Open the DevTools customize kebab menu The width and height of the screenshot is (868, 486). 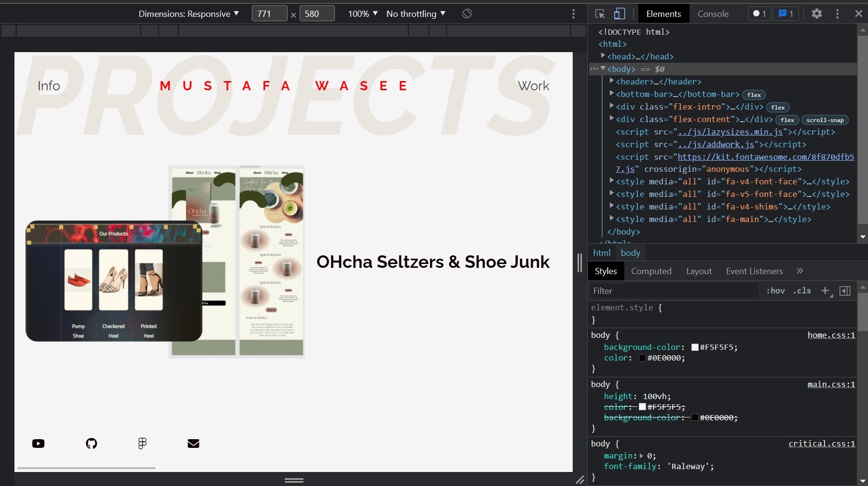[837, 14]
